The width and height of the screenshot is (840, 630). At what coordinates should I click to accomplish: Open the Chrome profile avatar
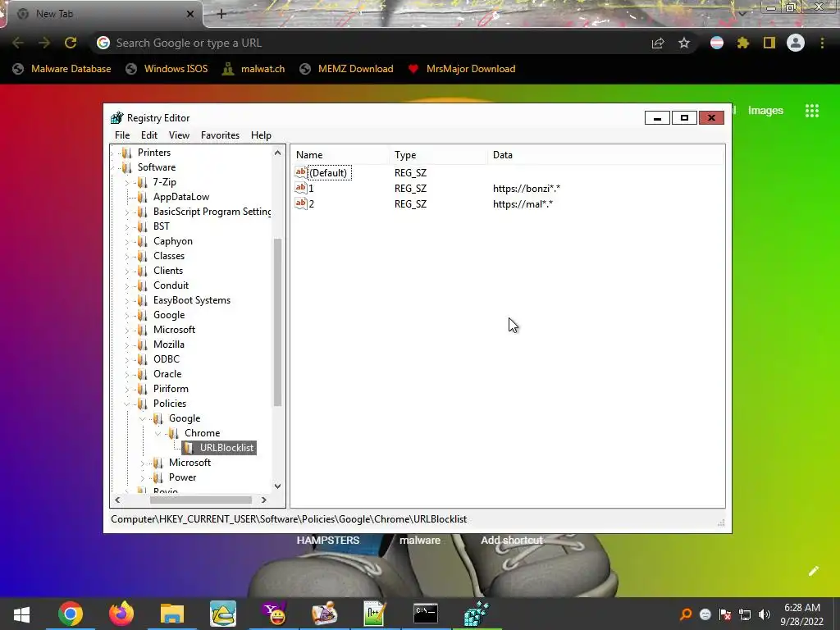click(796, 43)
